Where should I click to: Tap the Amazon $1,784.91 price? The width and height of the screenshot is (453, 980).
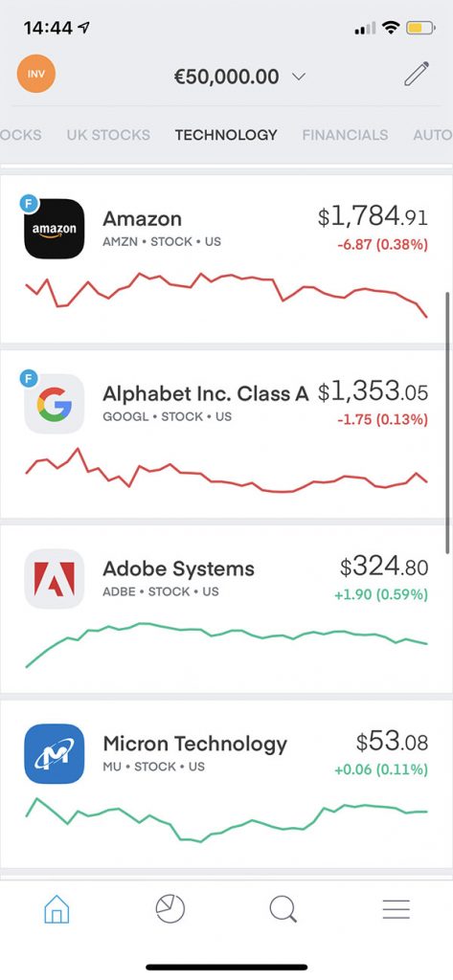click(373, 217)
